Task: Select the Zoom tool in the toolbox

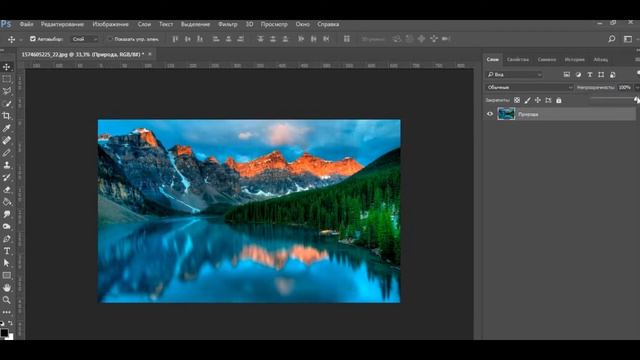Action: point(7,300)
